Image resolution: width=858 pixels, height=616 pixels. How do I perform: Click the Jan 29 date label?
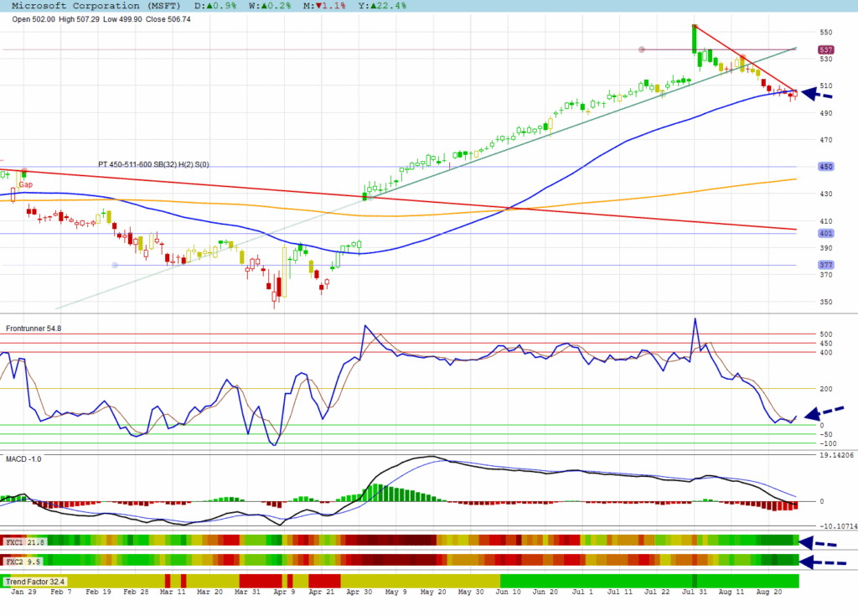point(23,592)
